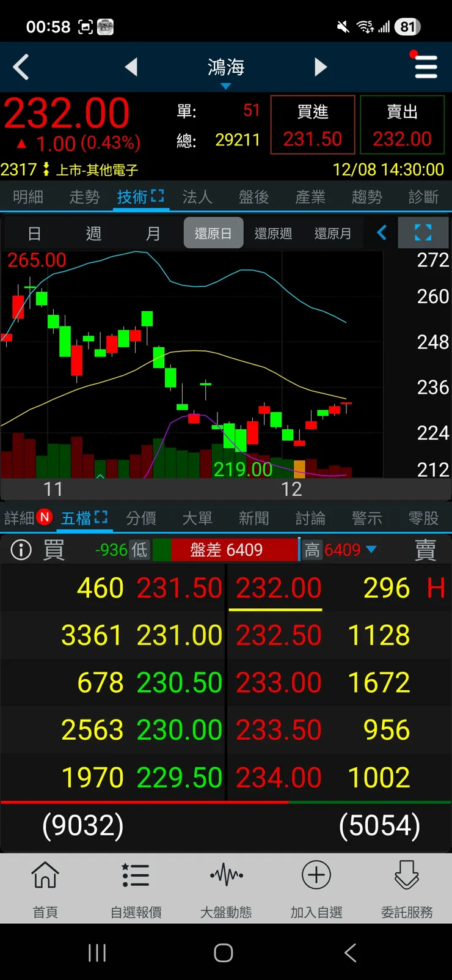Select the 還原日 chart period
The image size is (452, 980).
(x=213, y=233)
